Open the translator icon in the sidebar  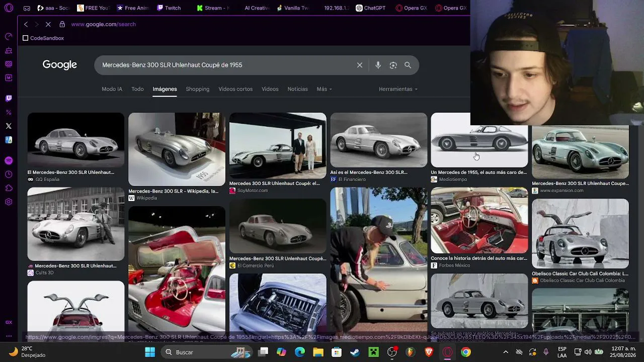pyautogui.click(x=9, y=140)
